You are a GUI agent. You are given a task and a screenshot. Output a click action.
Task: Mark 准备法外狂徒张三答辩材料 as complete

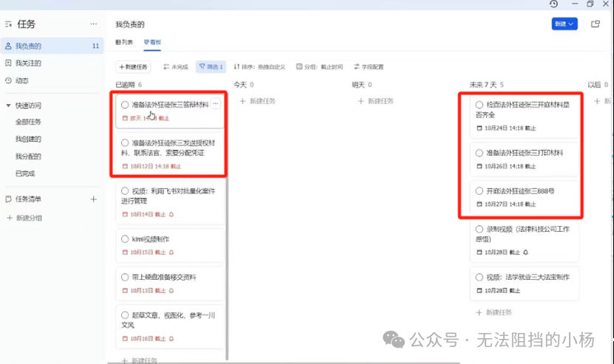click(125, 105)
